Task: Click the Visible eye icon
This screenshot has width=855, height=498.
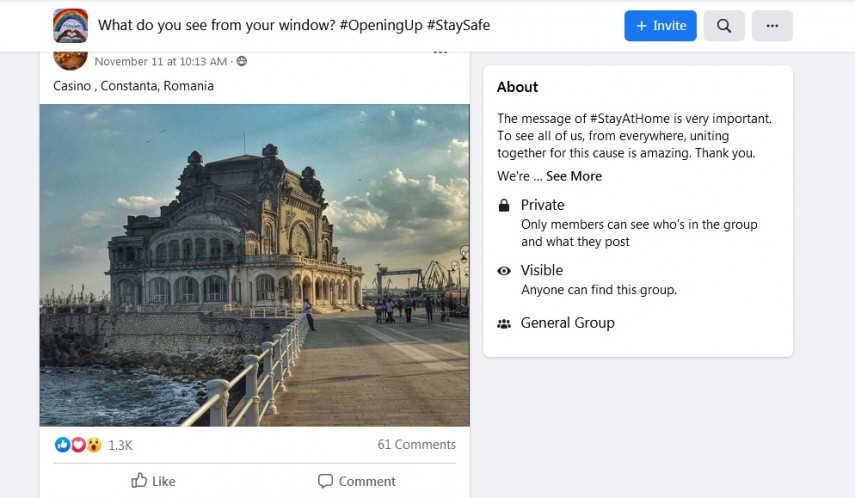Action: 504,271
